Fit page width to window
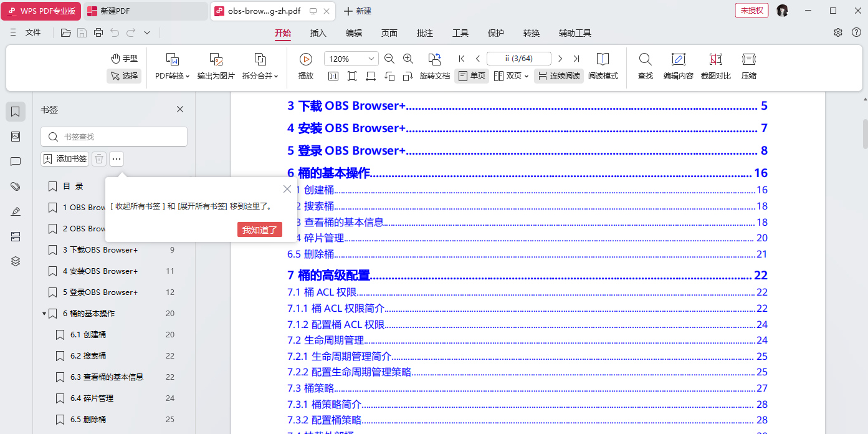 point(371,76)
